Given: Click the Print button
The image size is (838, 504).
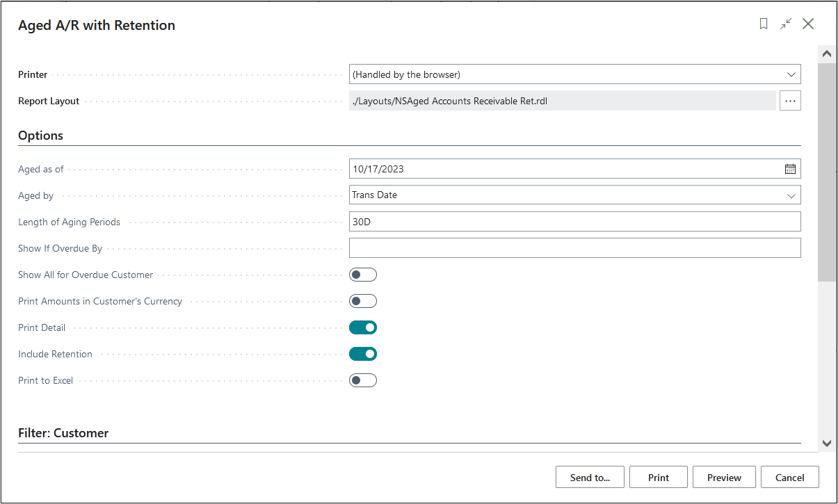Looking at the screenshot, I should point(658,478).
